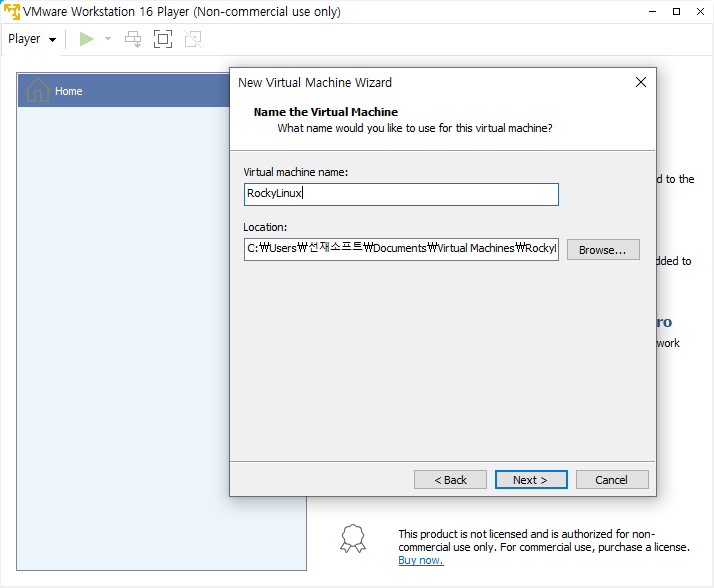Maximize the VMware Player window
714x588 pixels.
click(677, 11)
